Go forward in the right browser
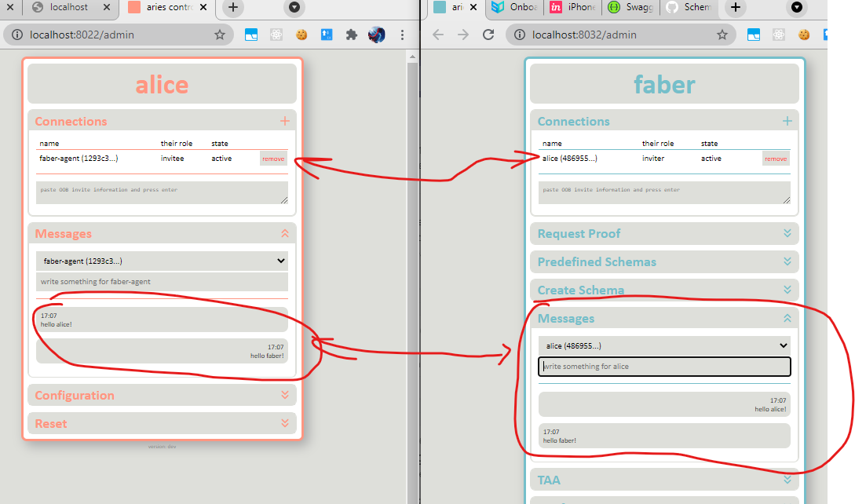 463,35
